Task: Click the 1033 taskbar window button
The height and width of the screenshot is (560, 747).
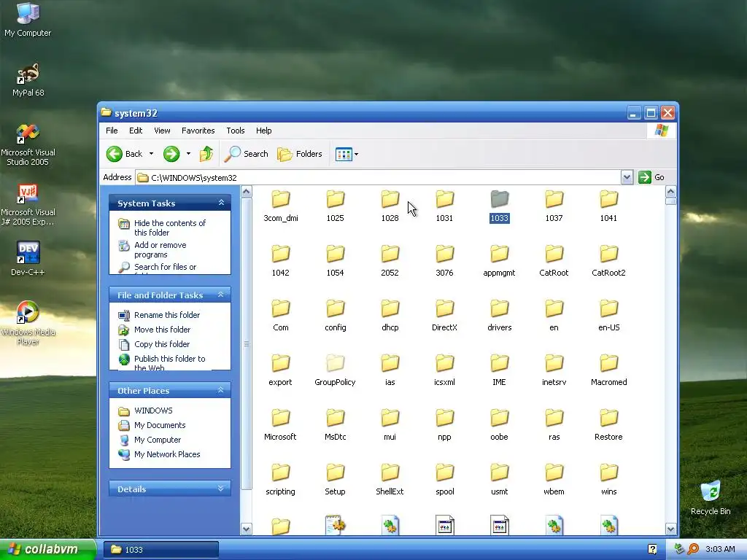Action: [x=161, y=550]
